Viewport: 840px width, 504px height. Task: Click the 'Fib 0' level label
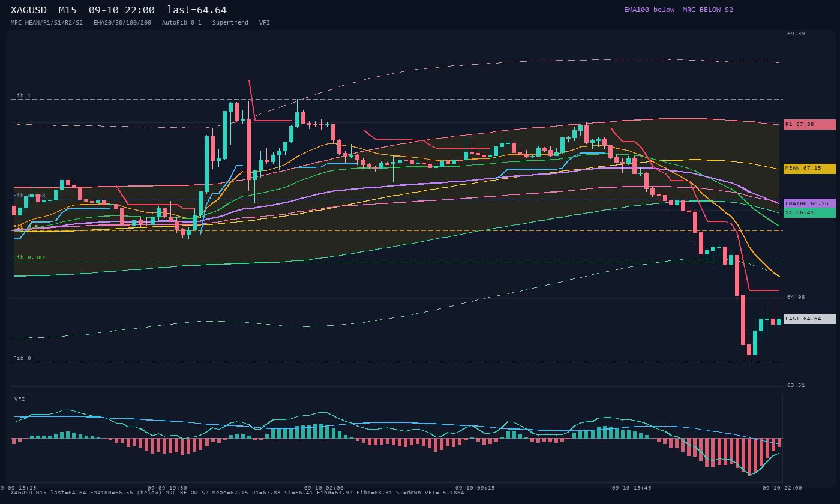click(x=22, y=358)
